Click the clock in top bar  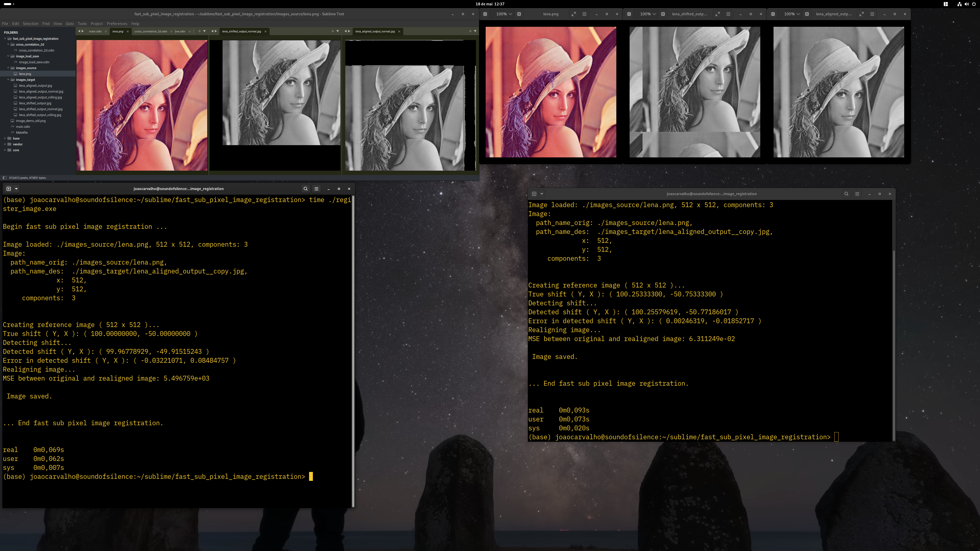point(490,4)
